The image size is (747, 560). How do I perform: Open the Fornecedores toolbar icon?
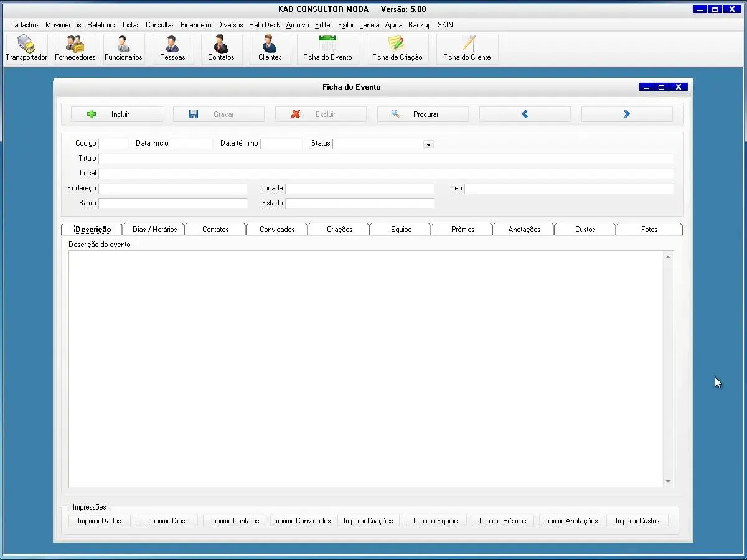click(x=75, y=49)
